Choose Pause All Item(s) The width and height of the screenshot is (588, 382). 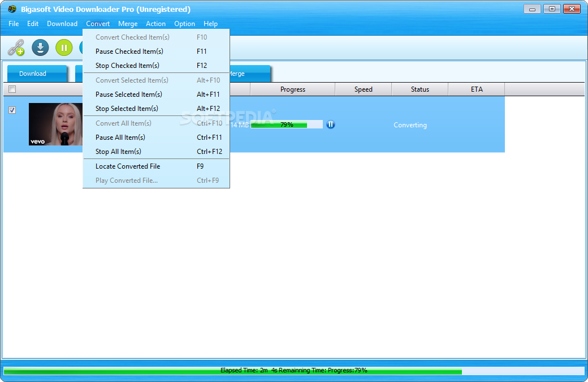click(x=156, y=138)
